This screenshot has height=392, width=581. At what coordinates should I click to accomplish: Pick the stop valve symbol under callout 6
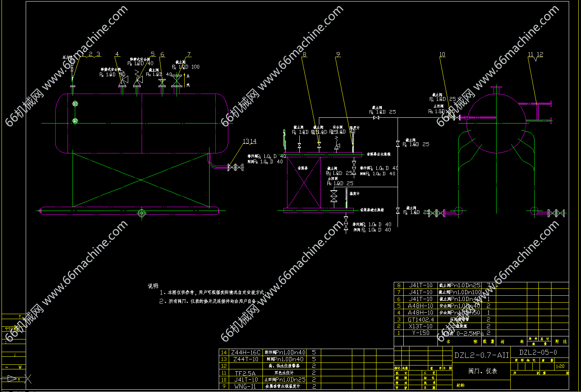click(x=162, y=82)
